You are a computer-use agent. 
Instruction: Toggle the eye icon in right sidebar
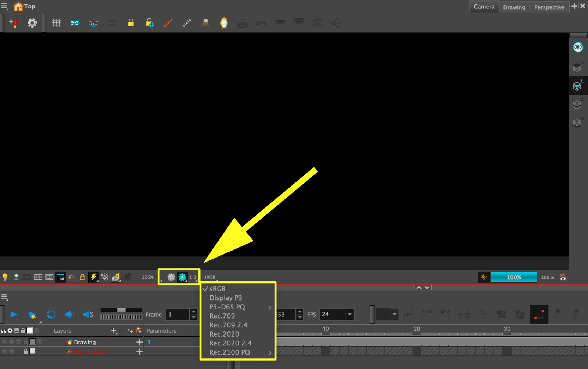point(578,47)
